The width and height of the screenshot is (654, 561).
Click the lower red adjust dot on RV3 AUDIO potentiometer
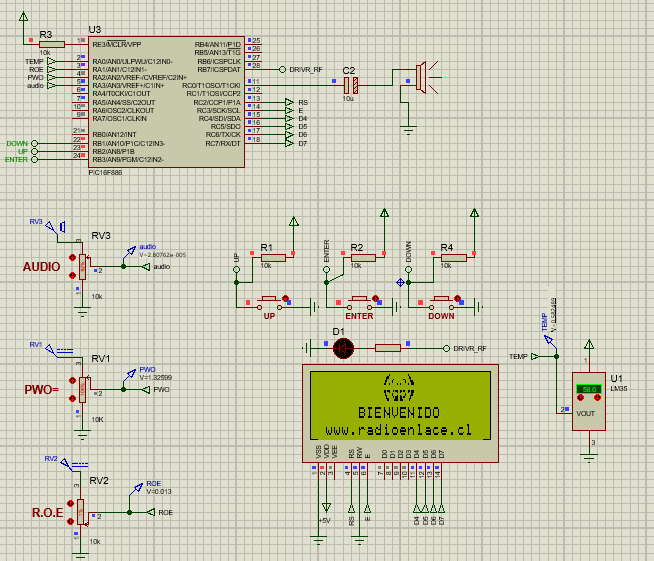click(x=73, y=275)
